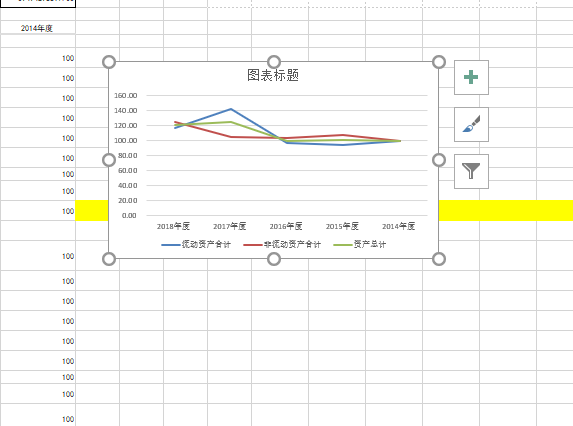The width and height of the screenshot is (573, 426).
Task: Select the 非流动资产合计 legend entry
Action: click(282, 244)
